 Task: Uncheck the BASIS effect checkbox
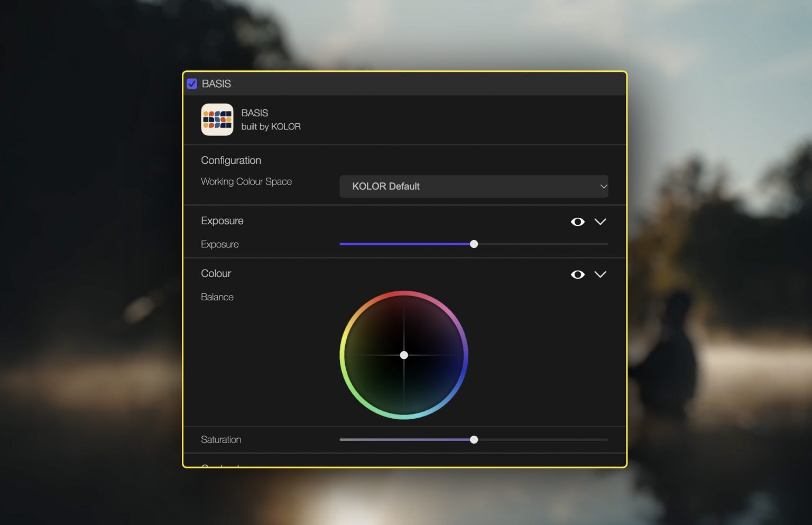(192, 84)
